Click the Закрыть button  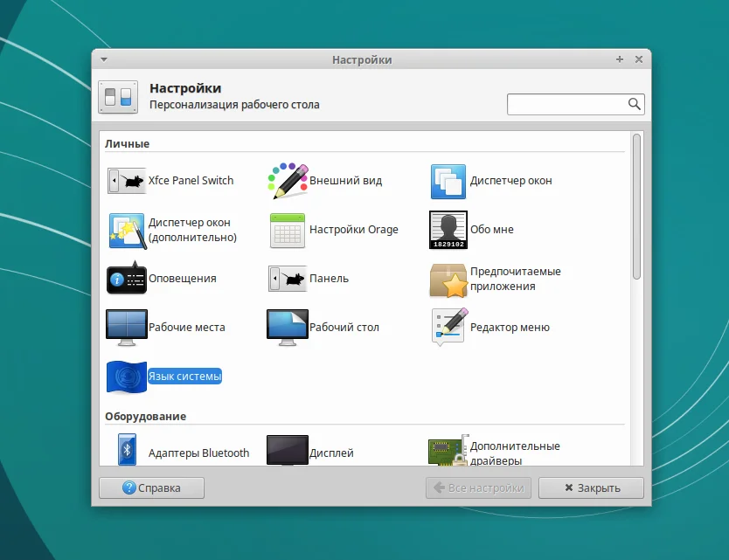[x=592, y=488]
